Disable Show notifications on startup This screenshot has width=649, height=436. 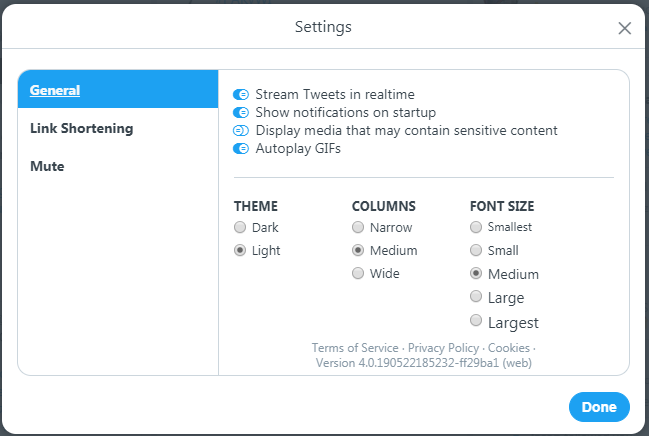241,113
